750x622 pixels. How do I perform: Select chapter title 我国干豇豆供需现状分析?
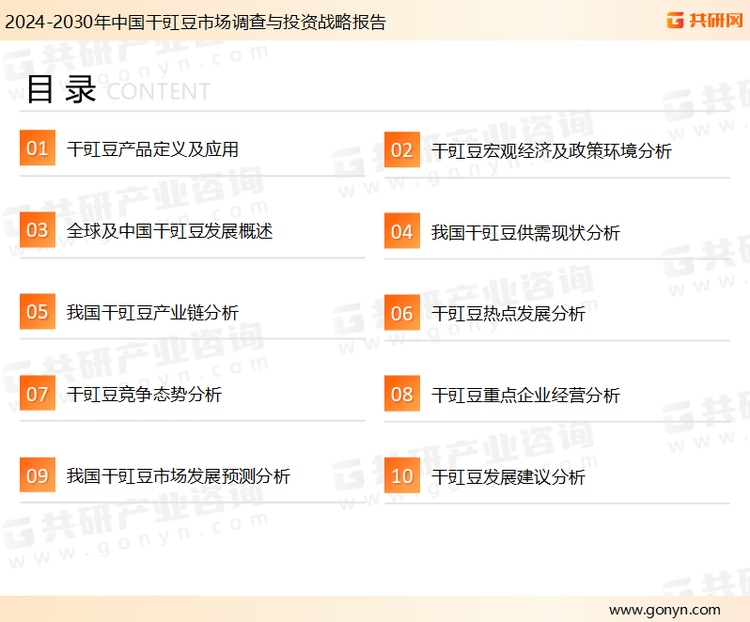[x=526, y=233]
